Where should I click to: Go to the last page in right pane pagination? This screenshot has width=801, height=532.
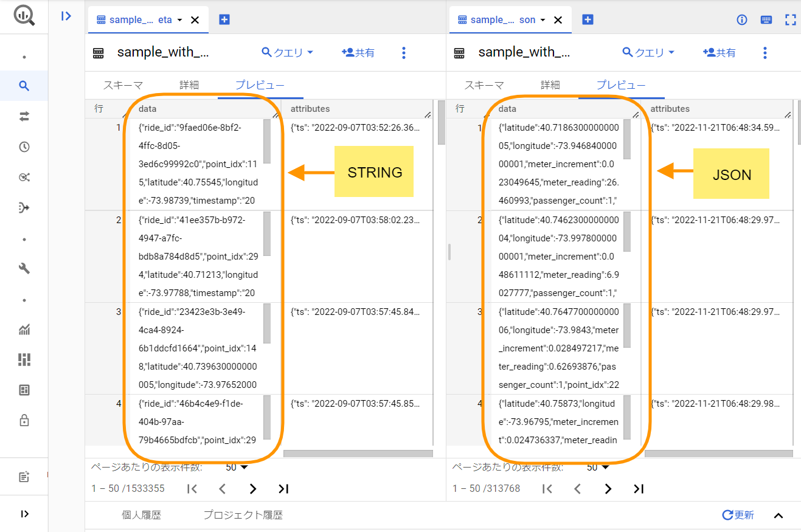coord(638,488)
